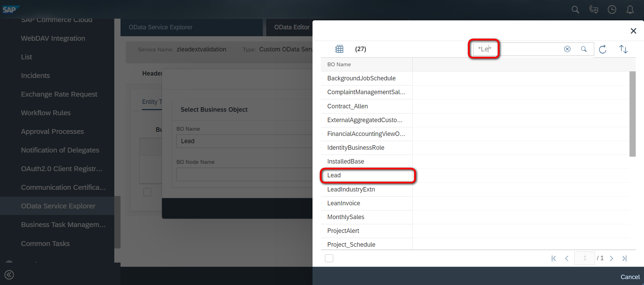644x285 pixels.
Task: Click the *Le* search input field
Action: pyautogui.click(x=518, y=49)
